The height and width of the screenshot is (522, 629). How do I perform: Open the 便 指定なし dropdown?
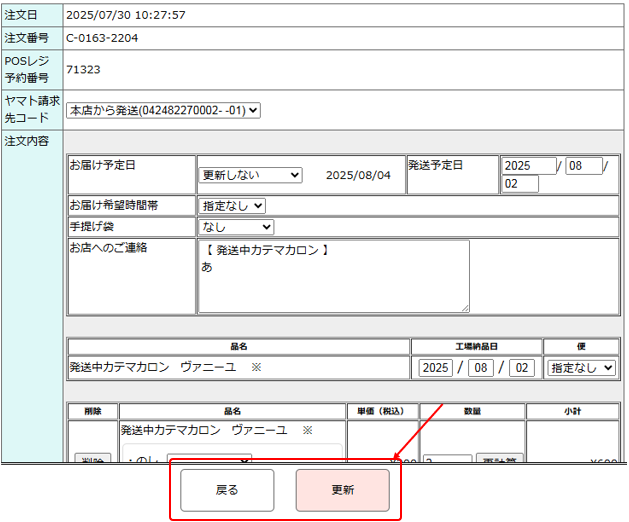coord(581,368)
